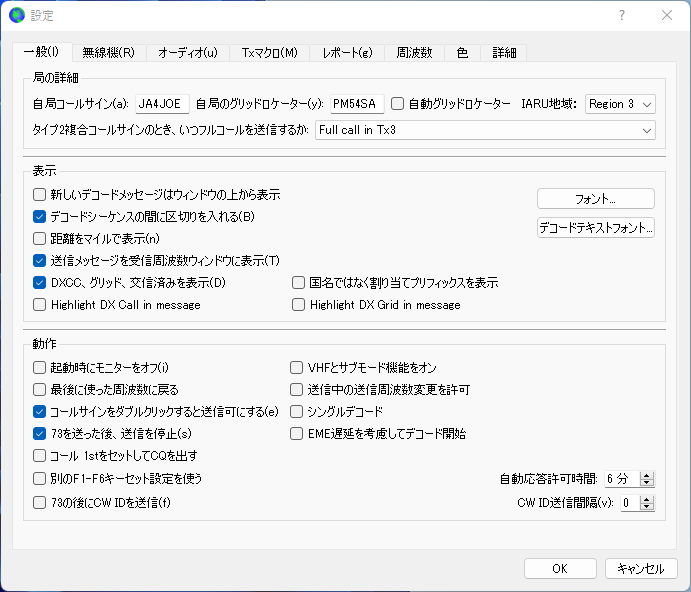
Task: Increase CW ID送信間隔(v) with up arrow
Action: (x=646, y=499)
